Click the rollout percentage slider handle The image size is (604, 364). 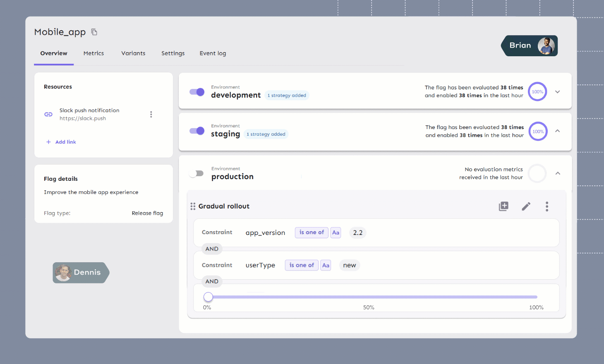coord(208,297)
